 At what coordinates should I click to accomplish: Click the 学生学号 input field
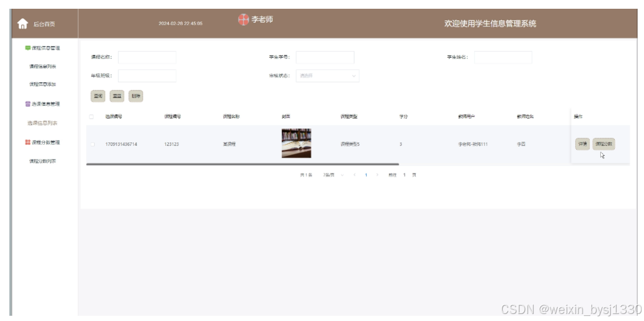pos(325,57)
